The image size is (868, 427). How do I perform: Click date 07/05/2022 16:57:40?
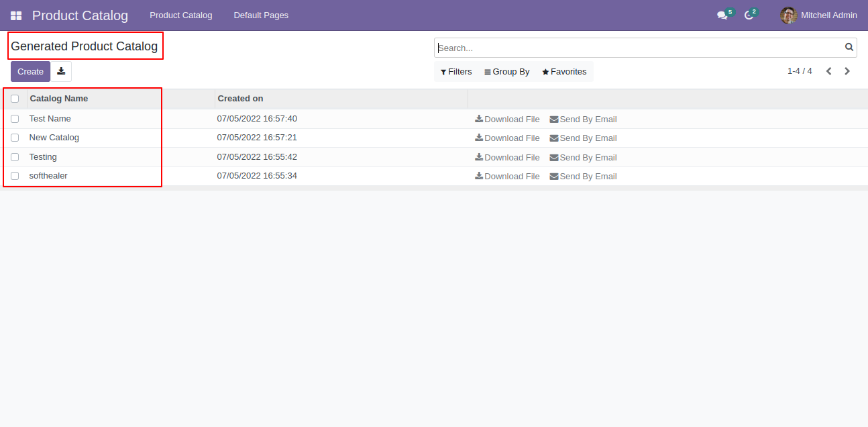pos(257,119)
